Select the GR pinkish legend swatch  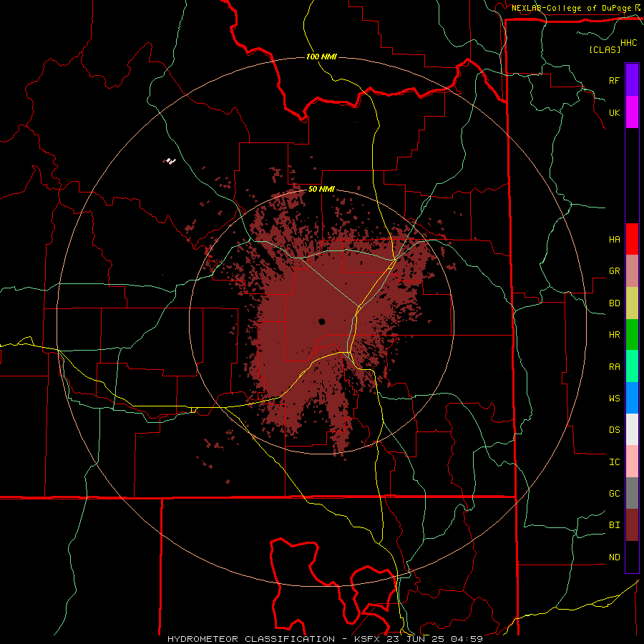[632, 271]
